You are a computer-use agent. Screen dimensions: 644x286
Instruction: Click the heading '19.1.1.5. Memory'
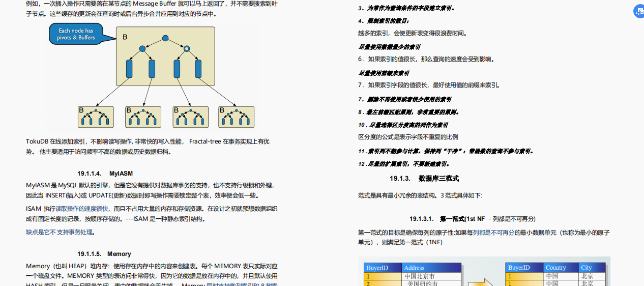tap(104, 254)
